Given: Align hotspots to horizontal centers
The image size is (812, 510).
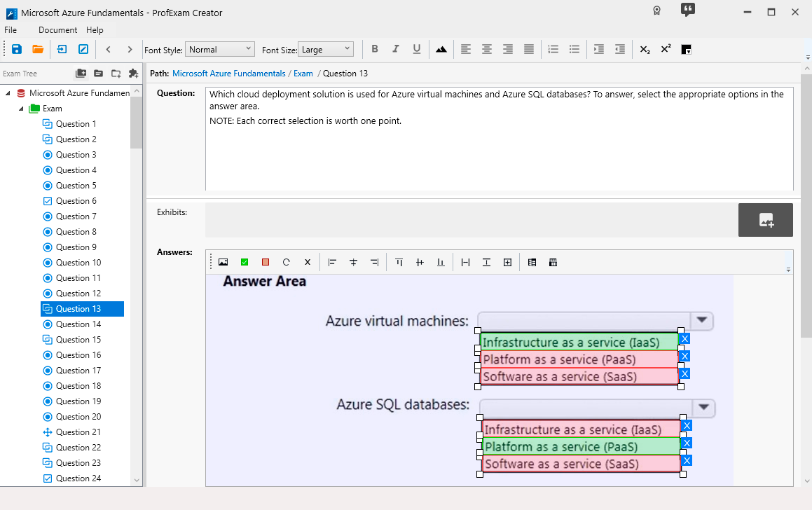Looking at the screenshot, I should [353, 263].
